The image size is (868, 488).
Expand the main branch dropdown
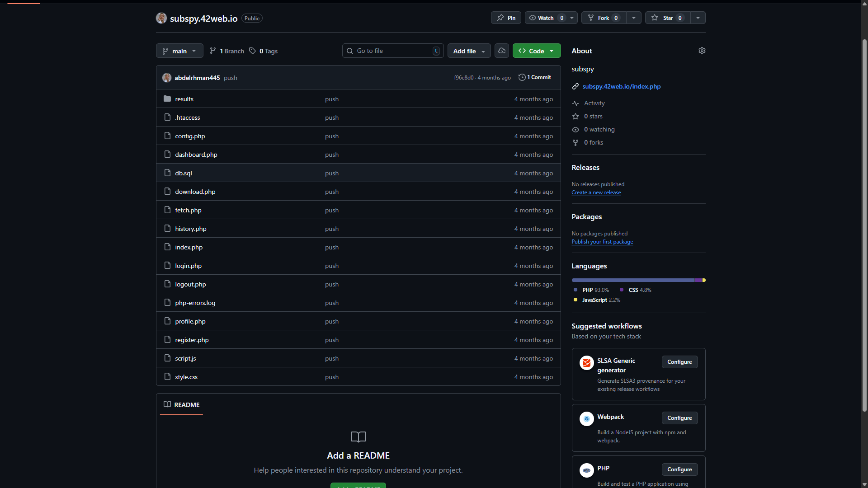click(179, 51)
